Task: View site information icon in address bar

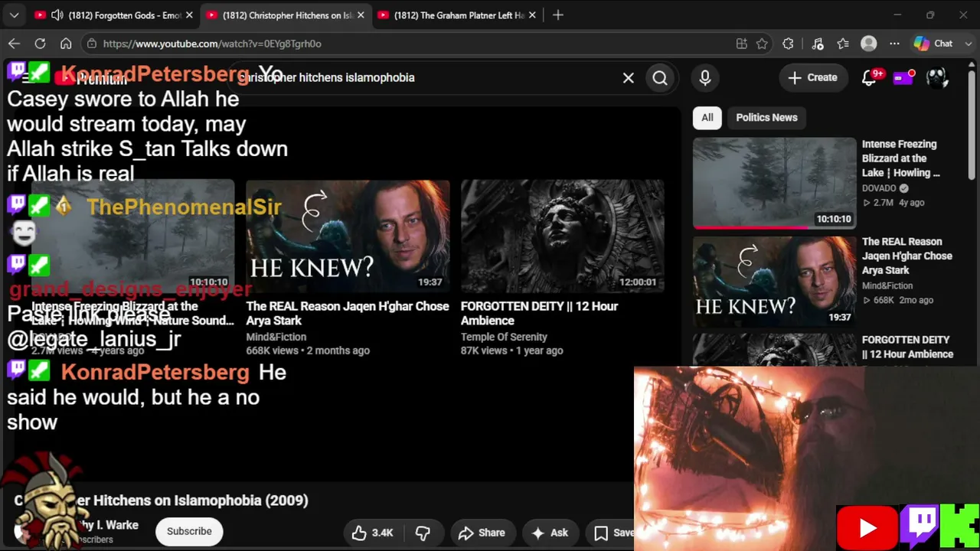Action: click(x=92, y=44)
